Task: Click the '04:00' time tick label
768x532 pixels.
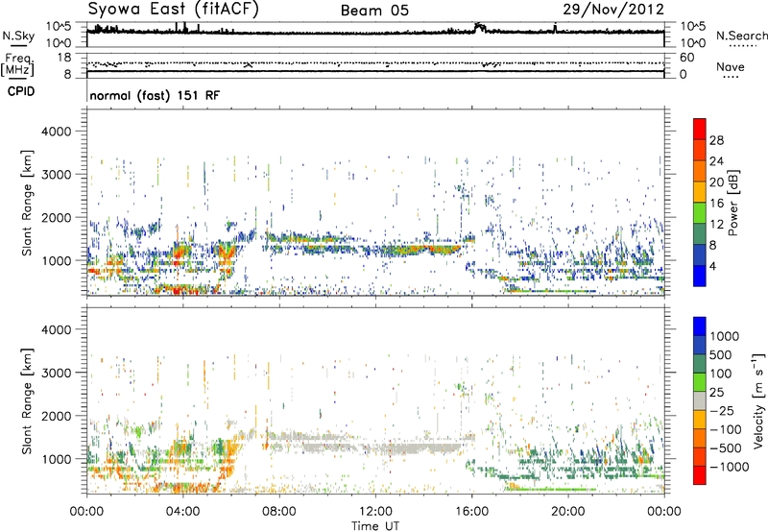Action: click(x=182, y=512)
